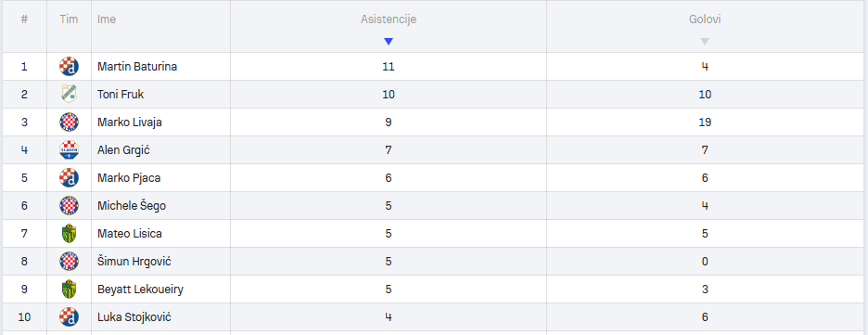The height and width of the screenshot is (335, 868).
Task: Click the Golovi column header
Action: pos(705,19)
